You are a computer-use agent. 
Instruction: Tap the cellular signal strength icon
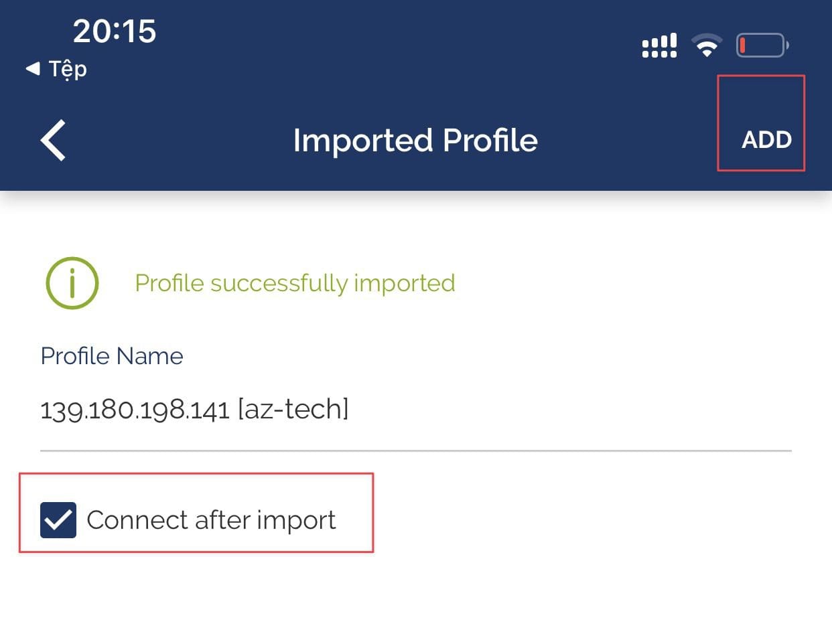[658, 44]
